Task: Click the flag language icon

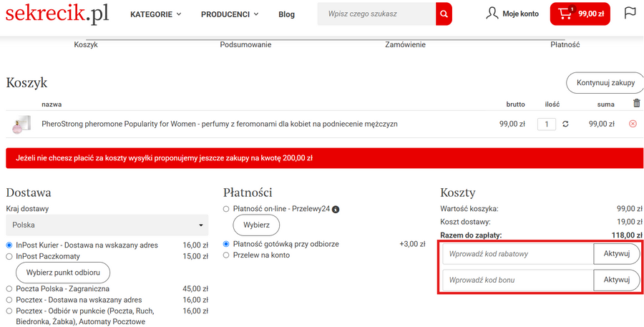Action: pyautogui.click(x=630, y=13)
